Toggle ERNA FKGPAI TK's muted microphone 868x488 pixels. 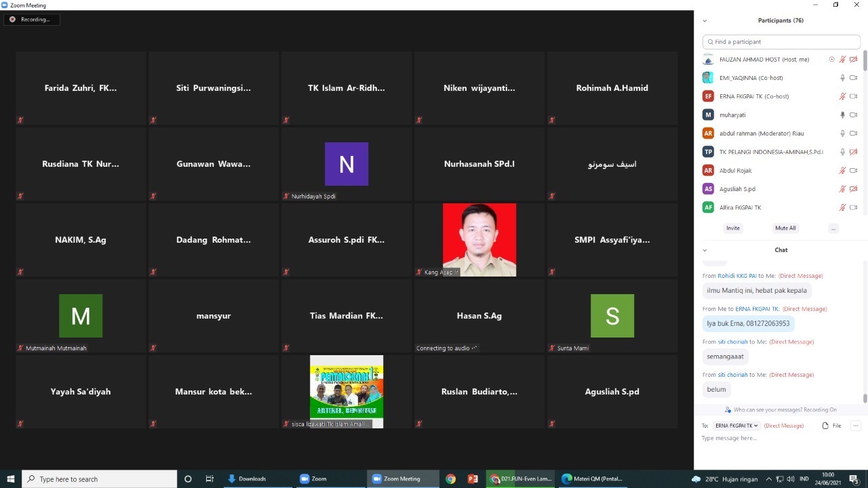click(842, 96)
